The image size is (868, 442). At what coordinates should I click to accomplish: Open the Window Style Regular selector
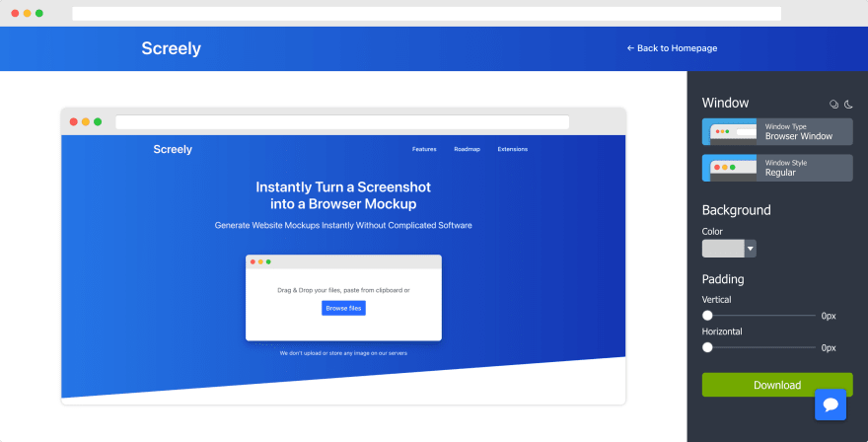point(777,168)
